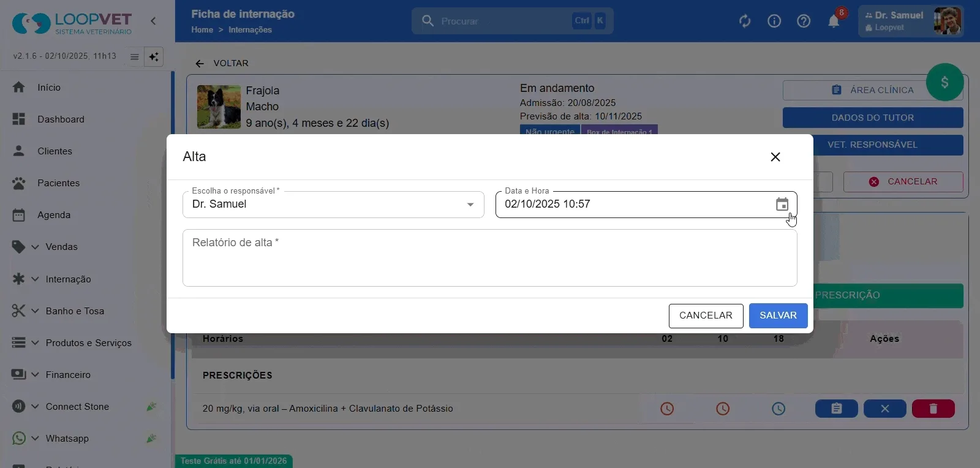
Task: Click the Relatório de alta text area
Action: point(489,258)
